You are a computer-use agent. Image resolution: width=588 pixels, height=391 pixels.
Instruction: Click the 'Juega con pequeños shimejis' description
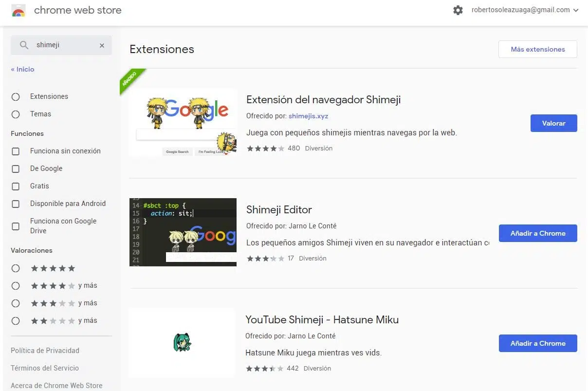click(x=352, y=132)
